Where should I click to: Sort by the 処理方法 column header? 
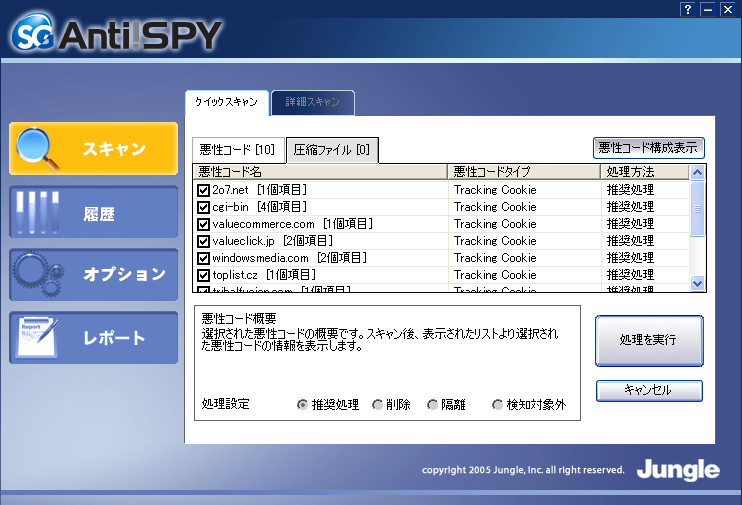point(645,172)
